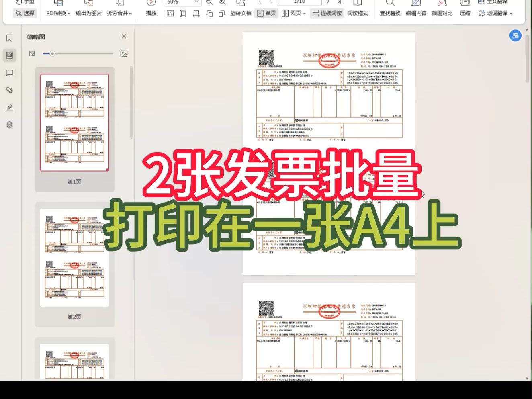
Task: Rotate page counterclockwise icon
Action: pos(209,13)
